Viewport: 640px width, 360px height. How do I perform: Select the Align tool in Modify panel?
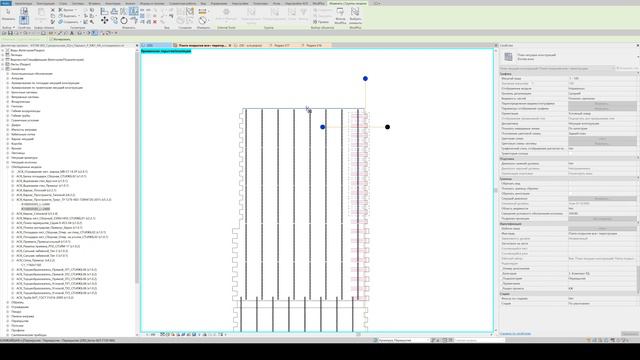[x=104, y=11]
